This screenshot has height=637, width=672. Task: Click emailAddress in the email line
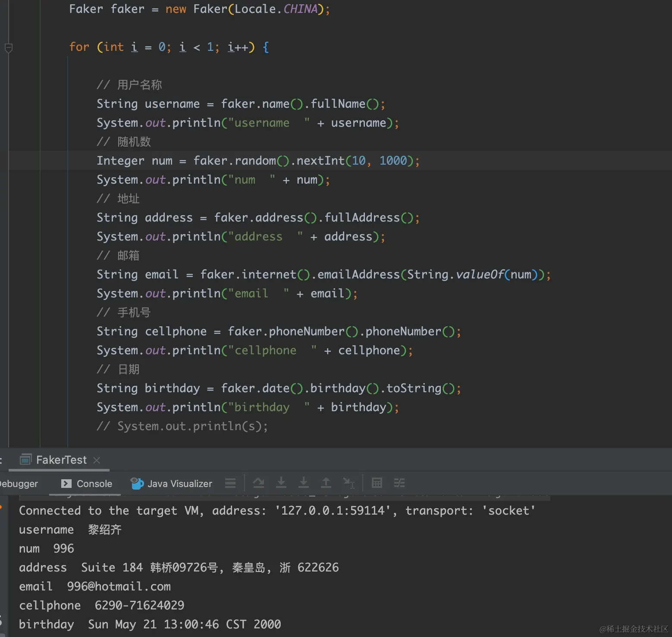(359, 275)
